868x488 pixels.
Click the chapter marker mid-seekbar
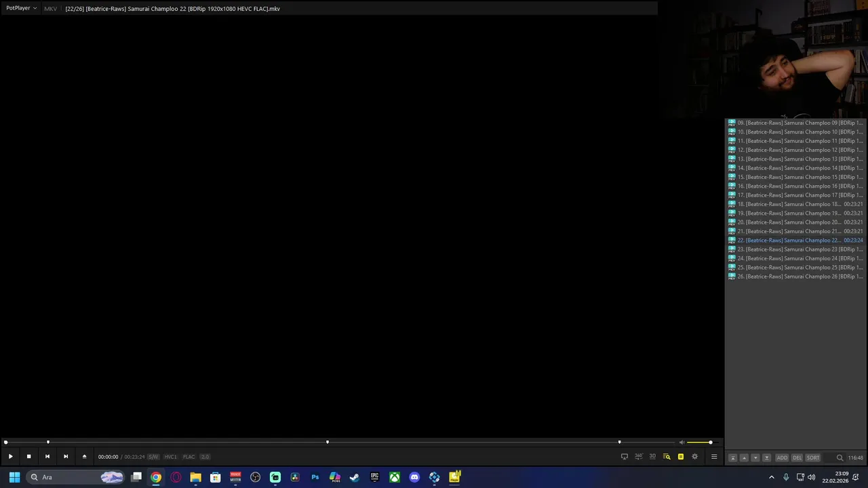click(x=328, y=443)
